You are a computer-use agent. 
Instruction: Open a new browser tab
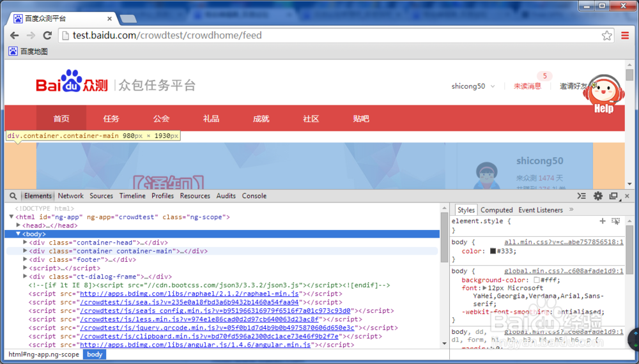click(128, 19)
